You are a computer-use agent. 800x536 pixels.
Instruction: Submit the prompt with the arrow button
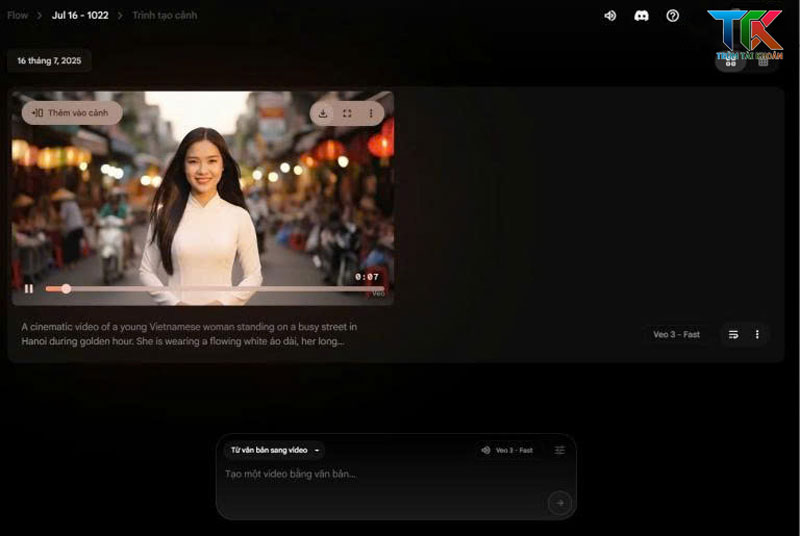(x=559, y=502)
